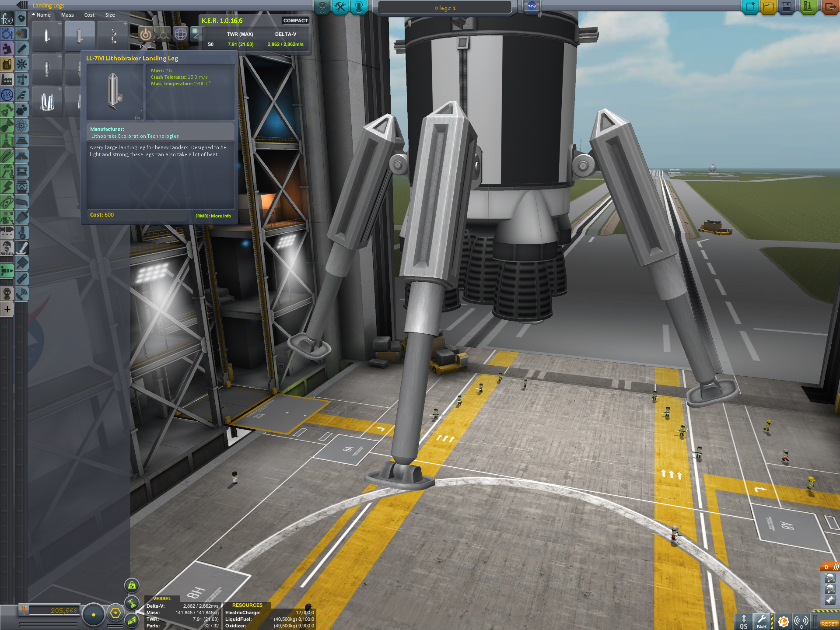Click the COMPACT button in K.E.R.

(x=295, y=21)
